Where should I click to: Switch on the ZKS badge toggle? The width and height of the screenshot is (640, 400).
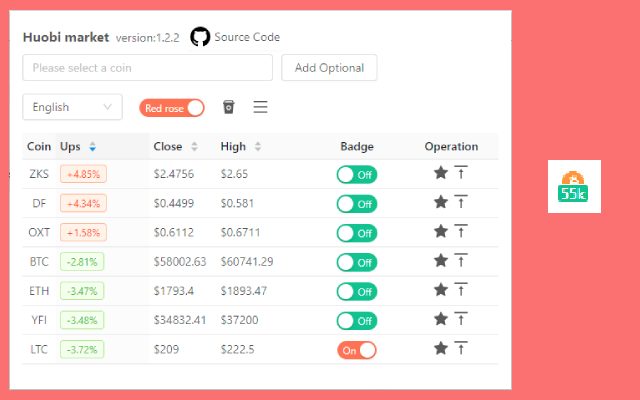356,174
